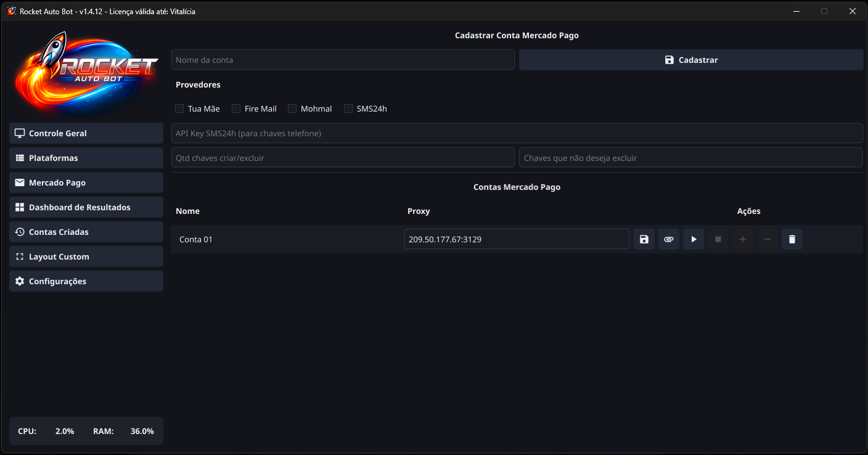Edit the proxy field of Conta 01
The height and width of the screenshot is (455, 868).
click(517, 239)
